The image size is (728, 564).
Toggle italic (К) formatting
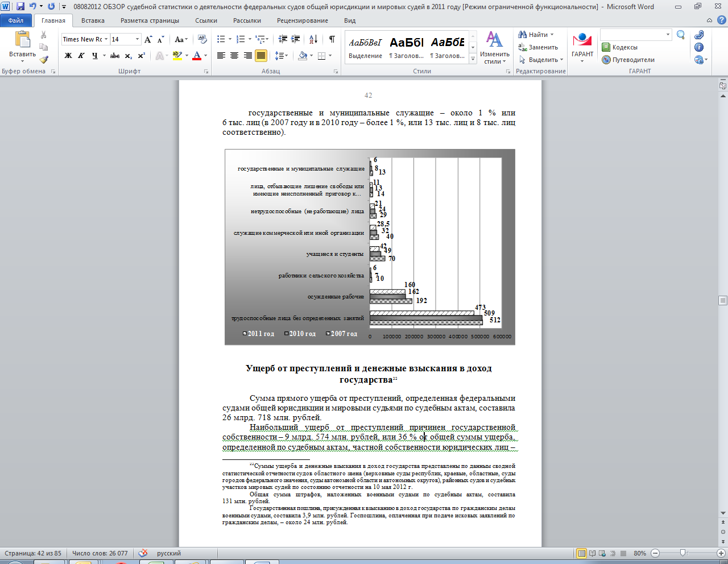coord(81,56)
